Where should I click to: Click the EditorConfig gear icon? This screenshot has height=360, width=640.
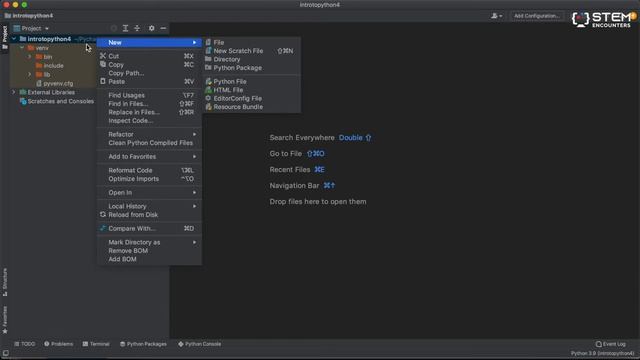pos(209,98)
